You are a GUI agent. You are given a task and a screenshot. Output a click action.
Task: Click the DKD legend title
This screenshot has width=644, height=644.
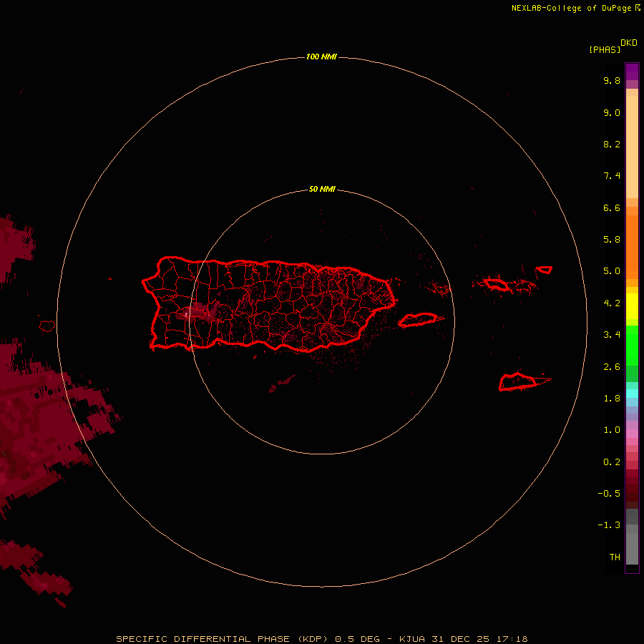coord(629,43)
